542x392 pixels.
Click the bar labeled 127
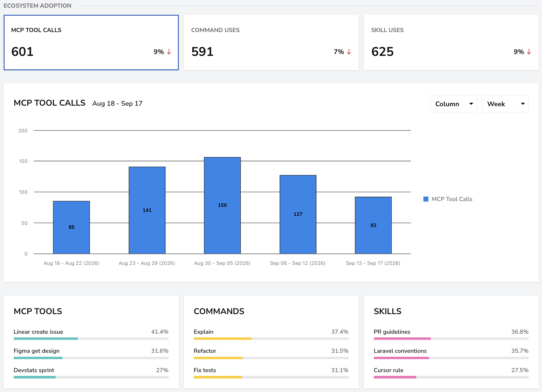coord(298,215)
